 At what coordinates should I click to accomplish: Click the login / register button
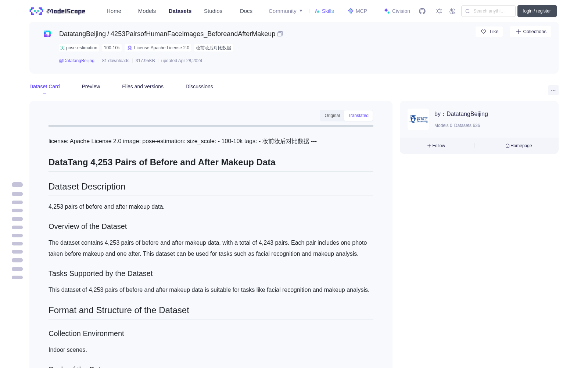[x=537, y=11]
